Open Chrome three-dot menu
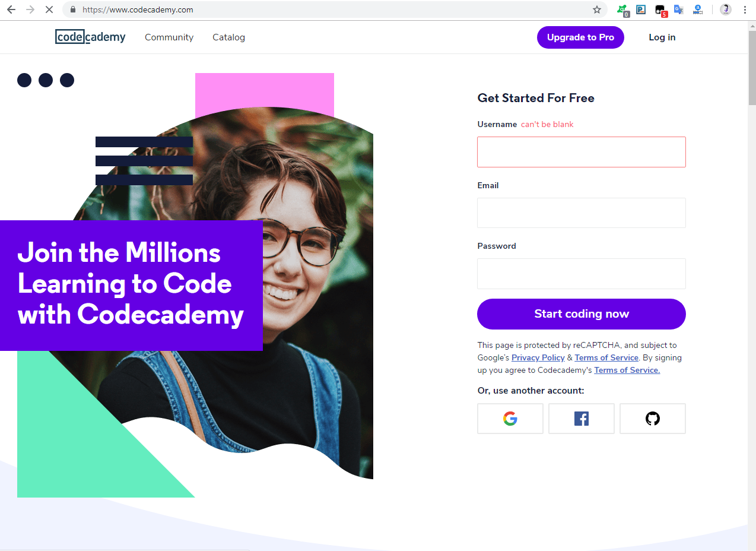Image resolution: width=756 pixels, height=551 pixels. (745, 9)
